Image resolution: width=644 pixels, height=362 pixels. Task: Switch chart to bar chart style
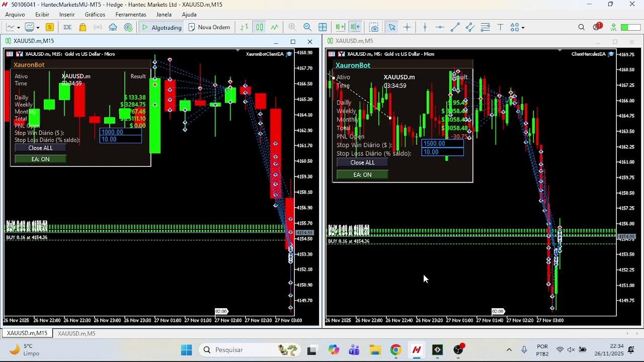tap(245, 27)
